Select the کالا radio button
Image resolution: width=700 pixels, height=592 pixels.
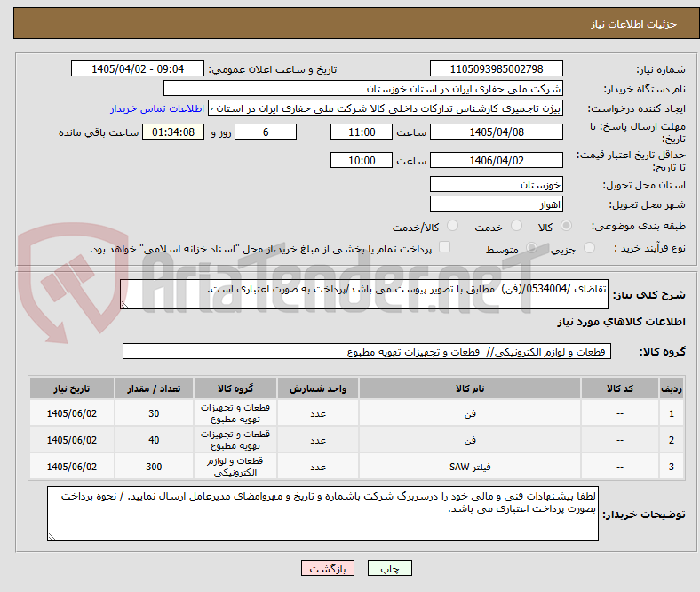pos(566,226)
